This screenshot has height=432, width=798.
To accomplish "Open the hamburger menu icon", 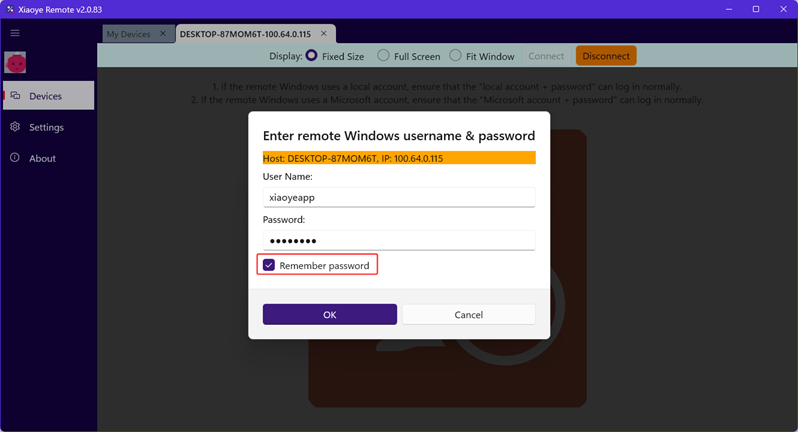I will [15, 33].
